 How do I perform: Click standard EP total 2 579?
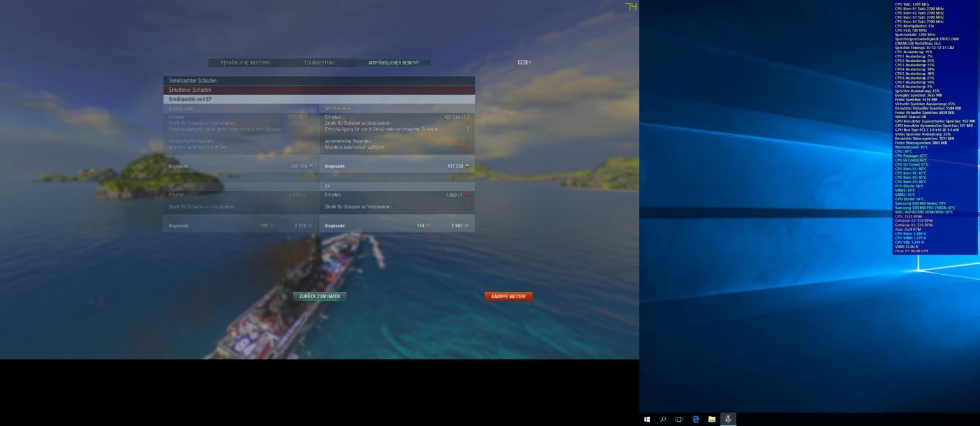click(300, 226)
